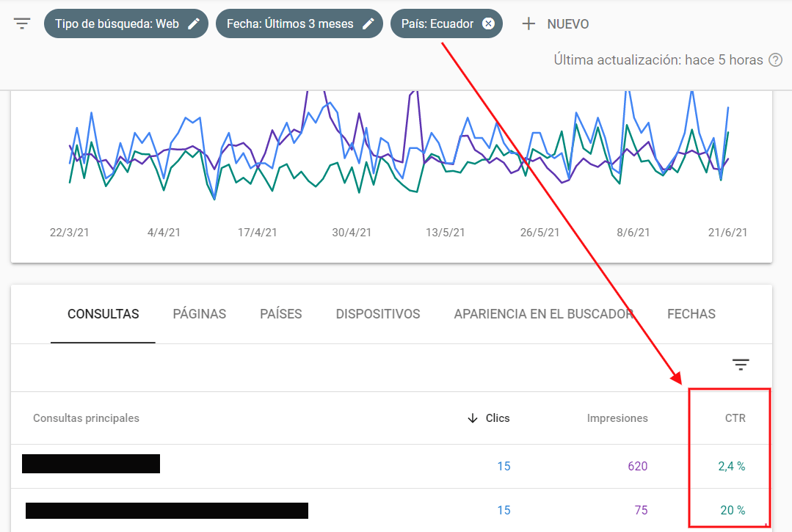This screenshot has height=532, width=792.
Task: Switch to the DISPOSITIVOS tab
Action: (378, 314)
